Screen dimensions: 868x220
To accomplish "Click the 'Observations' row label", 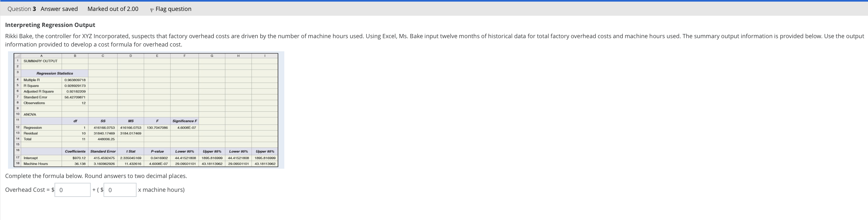I will (x=34, y=103).
